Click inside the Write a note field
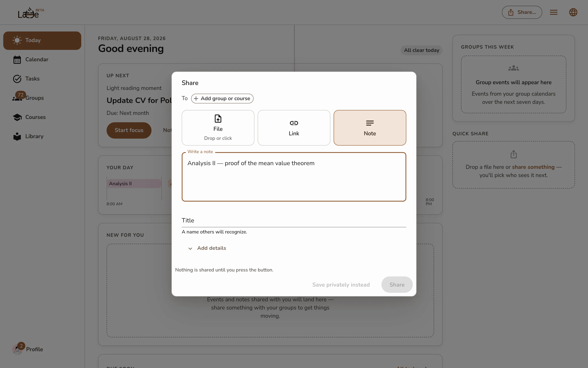588x368 pixels. click(x=294, y=177)
